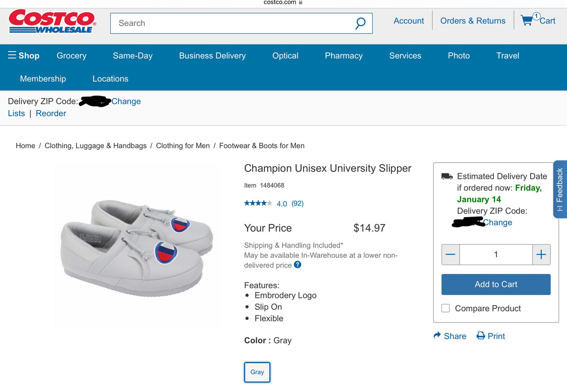This screenshot has width=567, height=392.
Task: Click the slipper product image
Action: [x=136, y=245]
